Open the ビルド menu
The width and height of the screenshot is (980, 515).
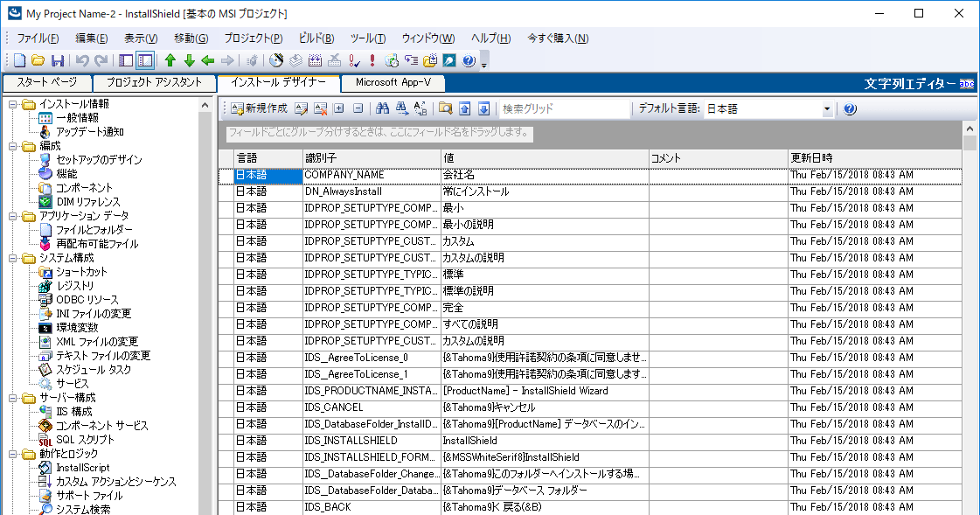pos(315,38)
